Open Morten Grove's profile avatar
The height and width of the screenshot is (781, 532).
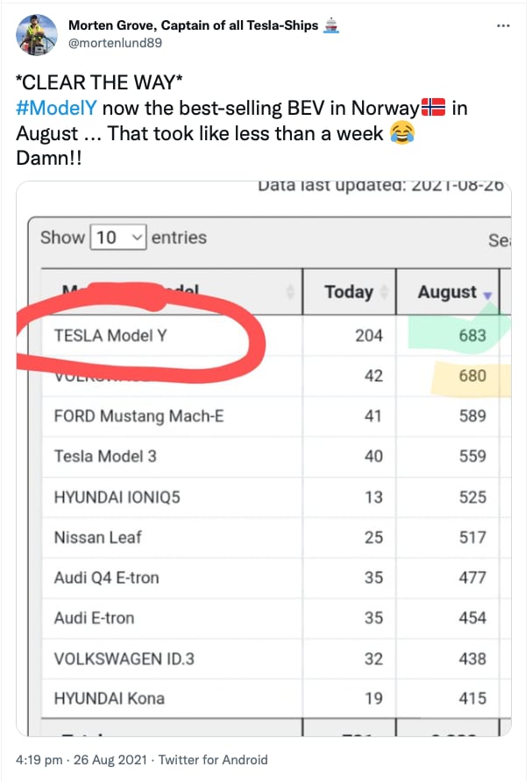[x=36, y=34]
